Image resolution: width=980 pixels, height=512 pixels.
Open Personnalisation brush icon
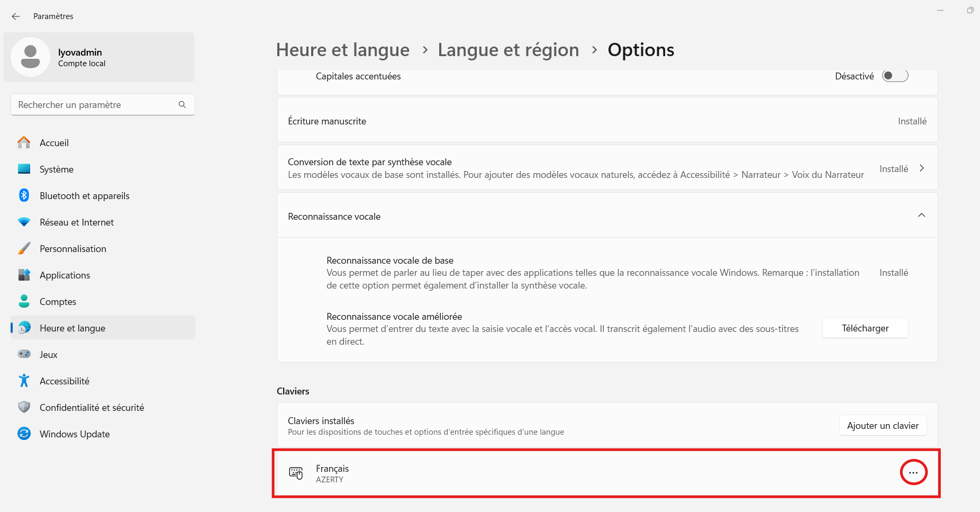click(24, 248)
